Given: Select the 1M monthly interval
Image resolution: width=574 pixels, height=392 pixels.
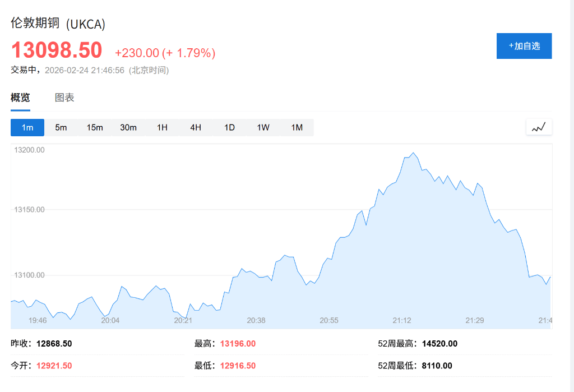Looking at the screenshot, I should 297,127.
